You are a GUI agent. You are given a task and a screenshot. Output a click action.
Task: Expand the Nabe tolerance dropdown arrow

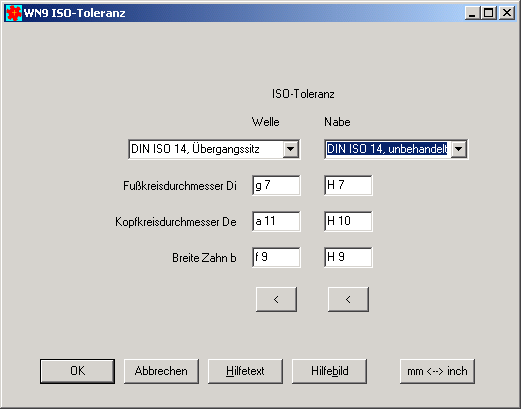[459, 149]
